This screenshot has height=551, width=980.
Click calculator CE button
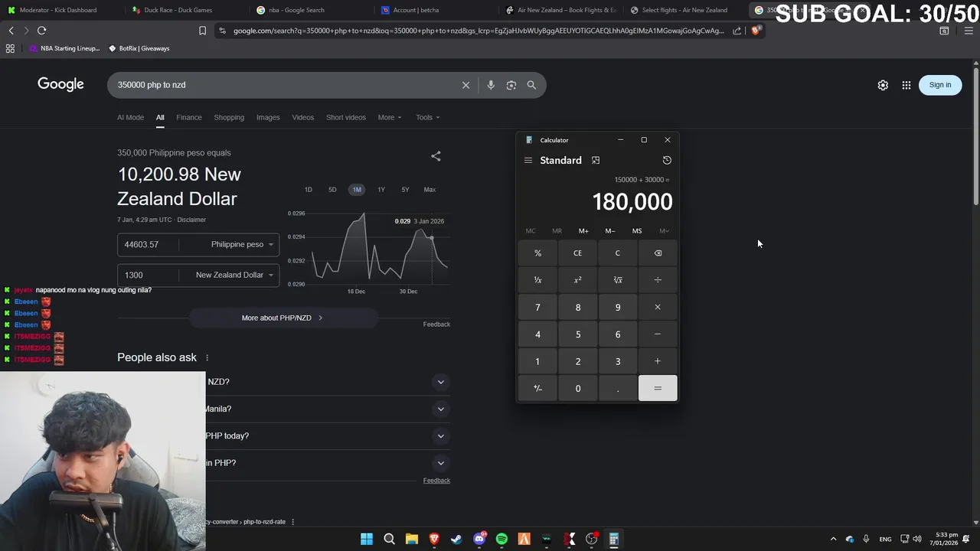click(x=578, y=253)
